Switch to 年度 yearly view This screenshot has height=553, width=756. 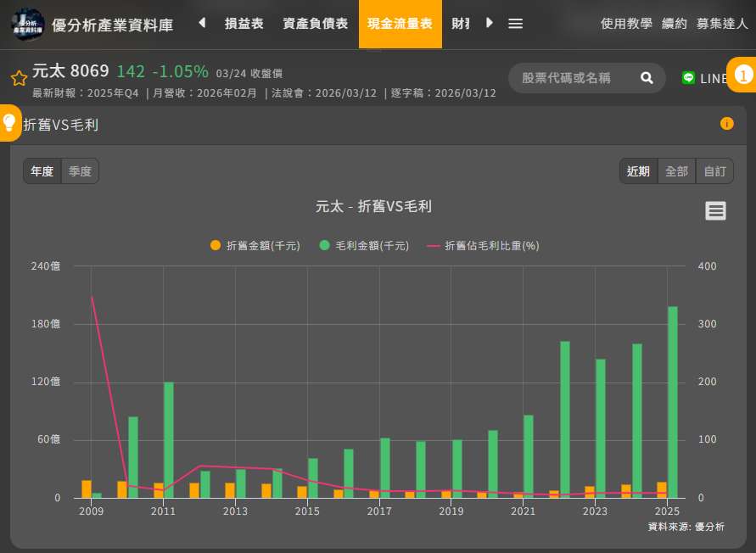tap(42, 171)
